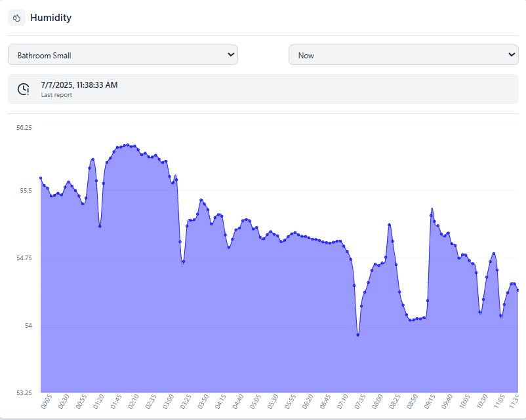The width and height of the screenshot is (526, 420).
Task: Click the dip data point near 01:20
Action: tap(100, 226)
